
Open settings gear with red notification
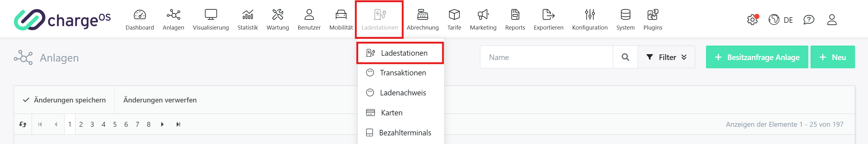tap(752, 20)
